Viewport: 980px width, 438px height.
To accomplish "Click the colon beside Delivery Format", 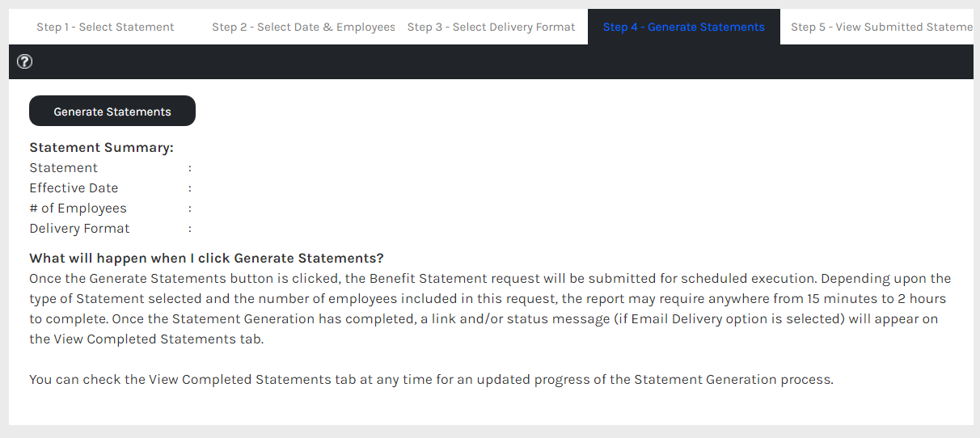I will tap(190, 229).
